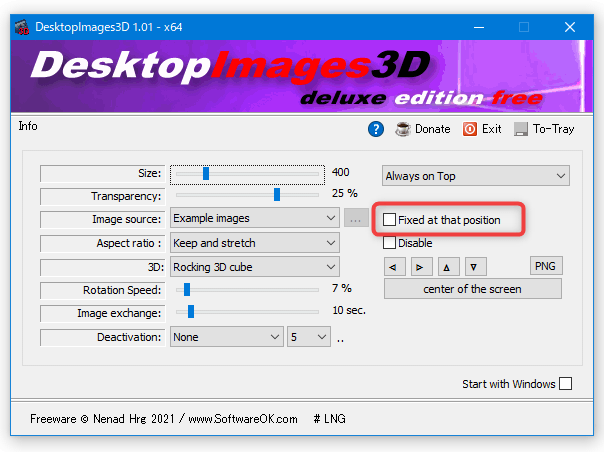Click the # LNG language menu
The image size is (604, 452).
[329, 418]
